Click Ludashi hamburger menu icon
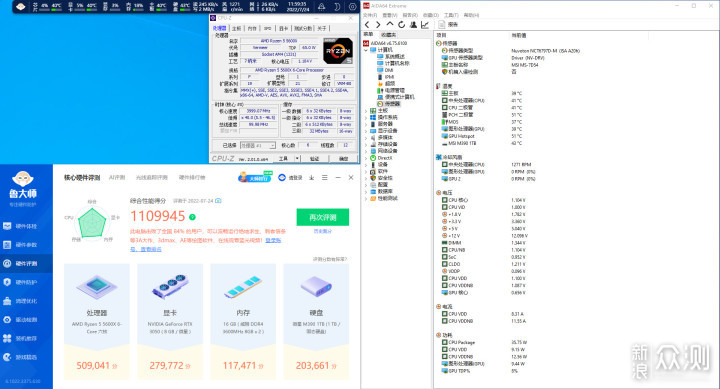The height and width of the screenshot is (389, 720). point(325,177)
